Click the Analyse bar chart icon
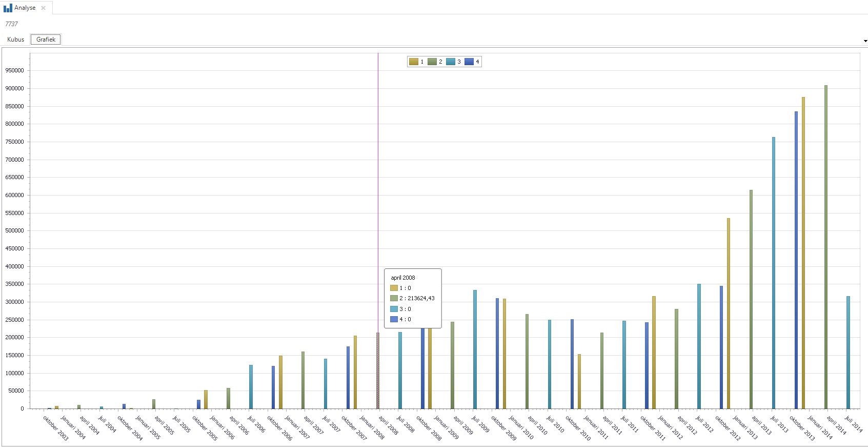868x447 pixels. pos(8,8)
